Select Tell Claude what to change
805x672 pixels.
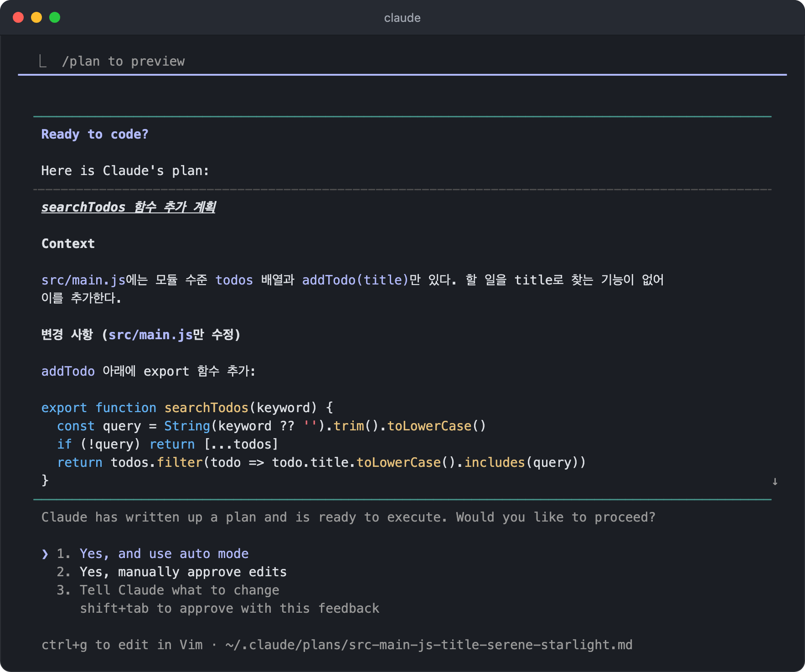(x=168, y=590)
